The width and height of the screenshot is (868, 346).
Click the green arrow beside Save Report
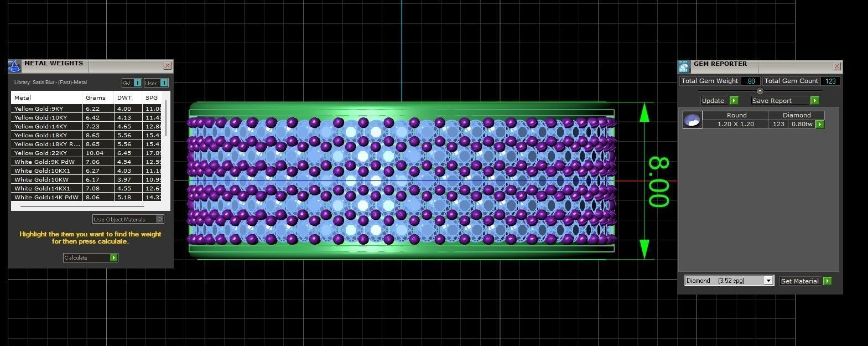click(815, 101)
